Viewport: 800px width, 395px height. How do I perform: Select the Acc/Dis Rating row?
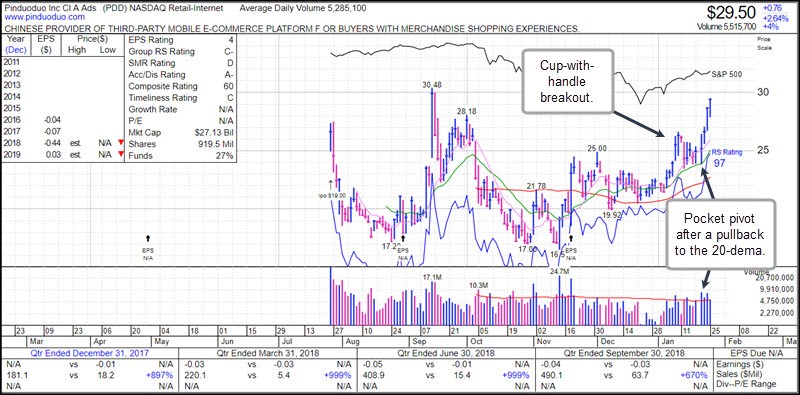[181, 75]
